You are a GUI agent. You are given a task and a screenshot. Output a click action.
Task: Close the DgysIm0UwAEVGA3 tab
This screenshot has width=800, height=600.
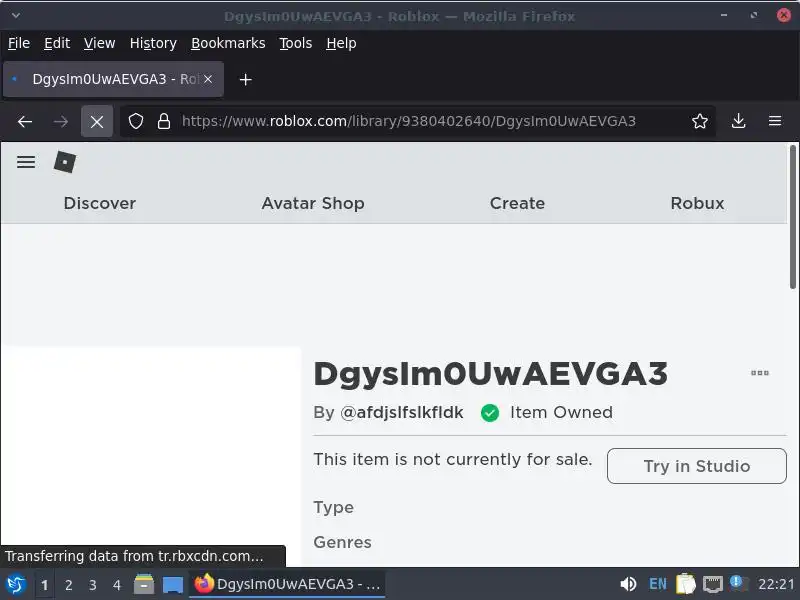(208, 79)
